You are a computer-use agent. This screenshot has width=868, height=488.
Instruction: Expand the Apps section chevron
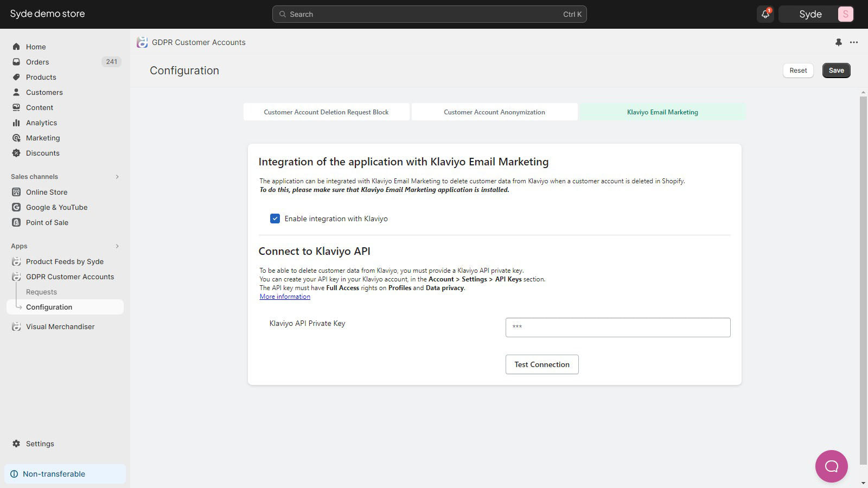[x=117, y=246]
